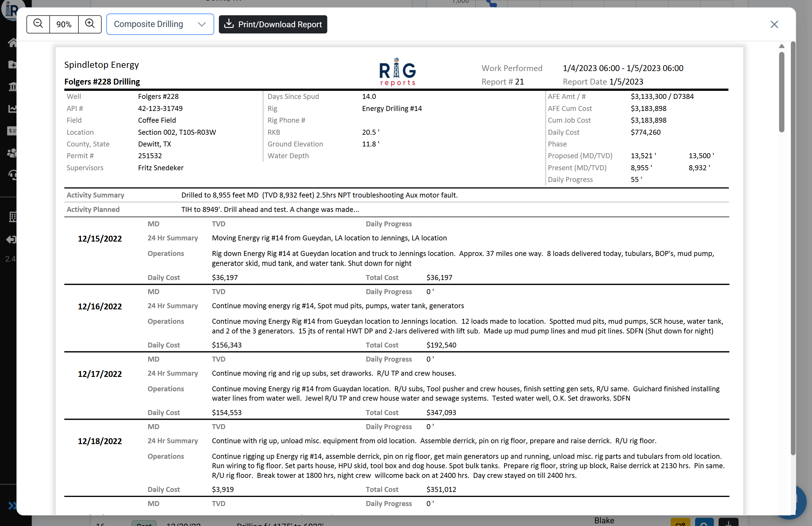Click Daily Cost '$154,553' for 12/17/2022
This screenshot has height=526, width=812.
[227, 412]
